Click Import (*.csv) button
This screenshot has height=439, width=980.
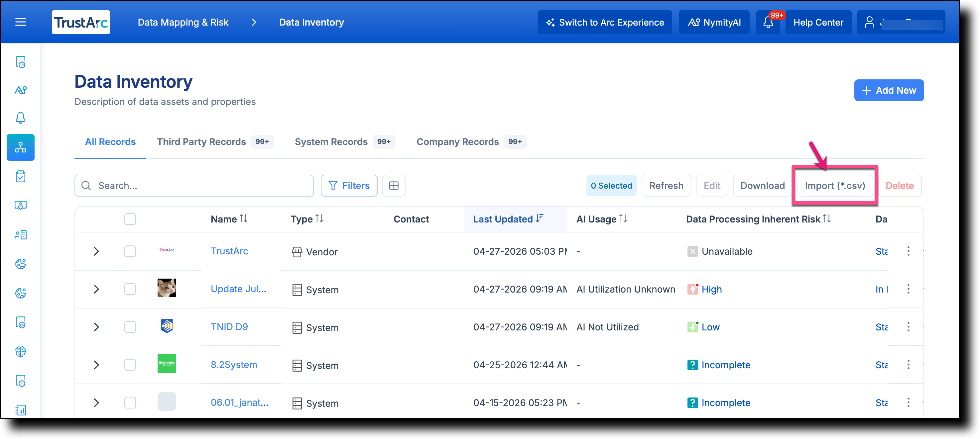click(x=835, y=186)
